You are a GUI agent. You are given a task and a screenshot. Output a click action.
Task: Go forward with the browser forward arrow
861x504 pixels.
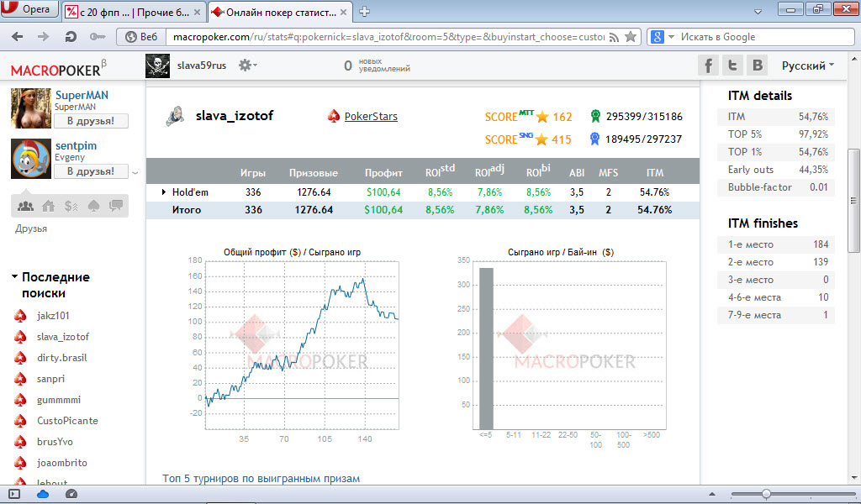pos(44,37)
